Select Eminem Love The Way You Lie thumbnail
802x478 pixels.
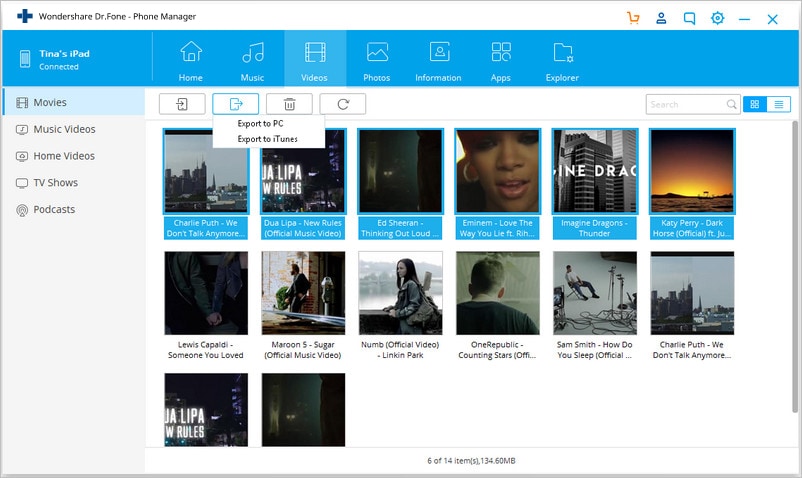(x=498, y=171)
